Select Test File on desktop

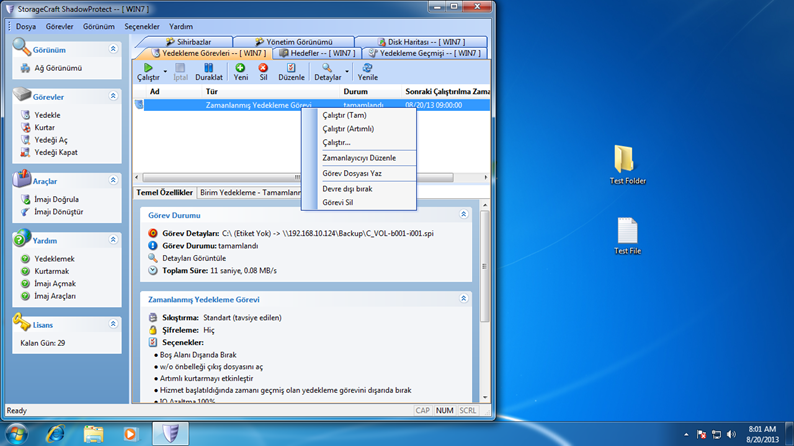coord(627,235)
